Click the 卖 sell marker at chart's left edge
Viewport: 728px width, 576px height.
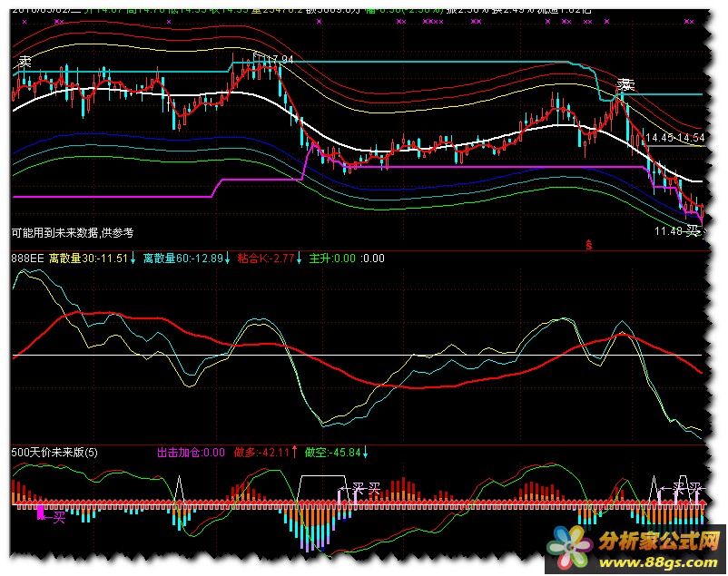click(25, 62)
